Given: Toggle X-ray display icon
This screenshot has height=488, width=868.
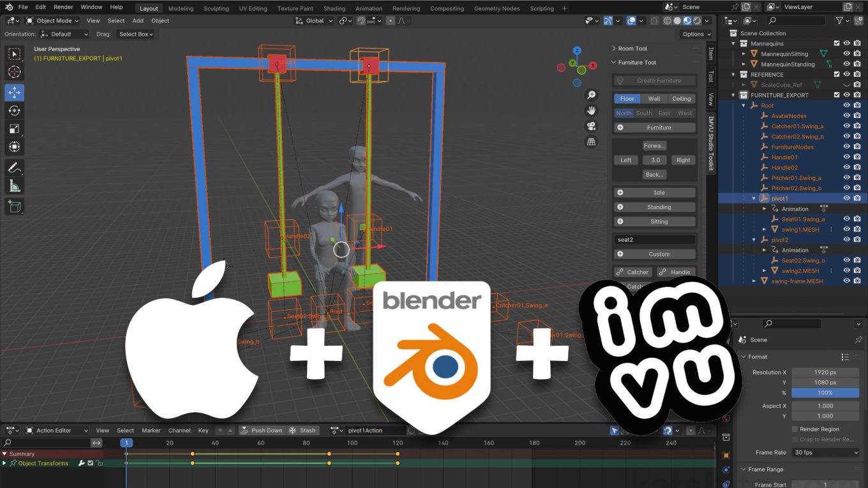Looking at the screenshot, I should [654, 20].
